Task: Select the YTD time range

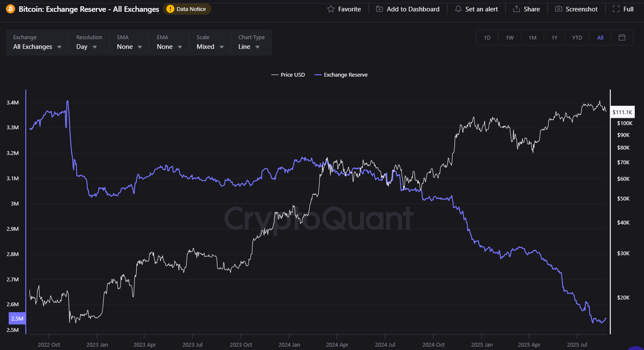Action: [577, 37]
